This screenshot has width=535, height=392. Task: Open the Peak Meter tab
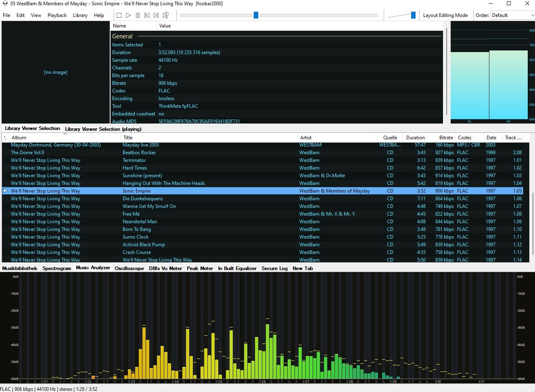(200, 268)
